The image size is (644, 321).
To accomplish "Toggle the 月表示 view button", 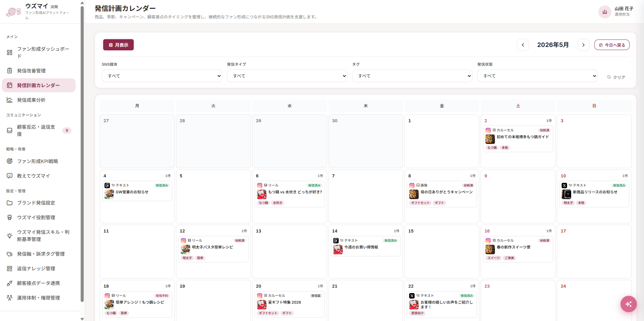I will [x=118, y=45].
